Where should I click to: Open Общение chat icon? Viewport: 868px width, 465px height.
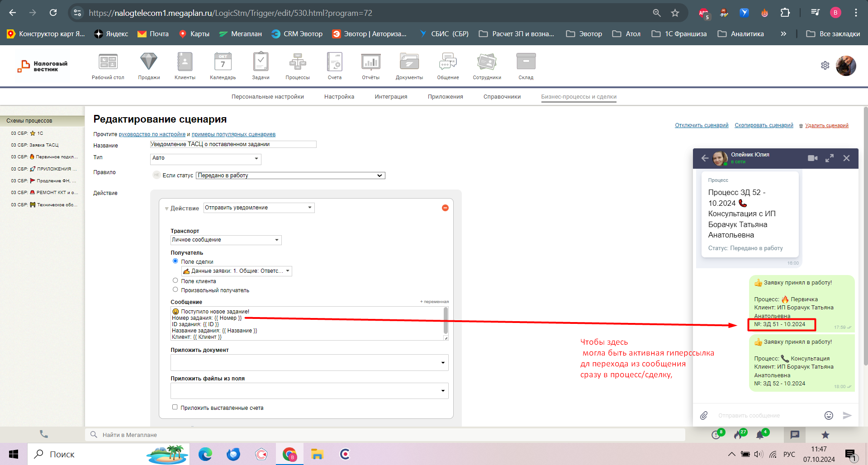(x=448, y=62)
